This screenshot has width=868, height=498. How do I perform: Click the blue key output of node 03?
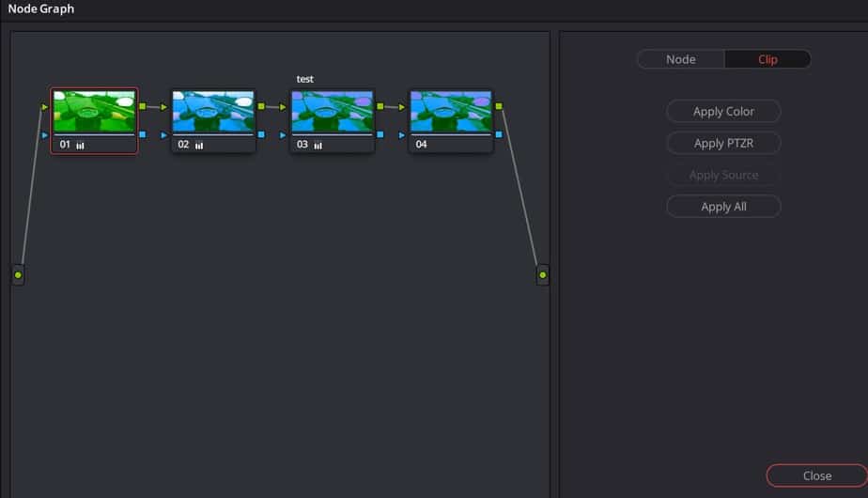coord(380,134)
